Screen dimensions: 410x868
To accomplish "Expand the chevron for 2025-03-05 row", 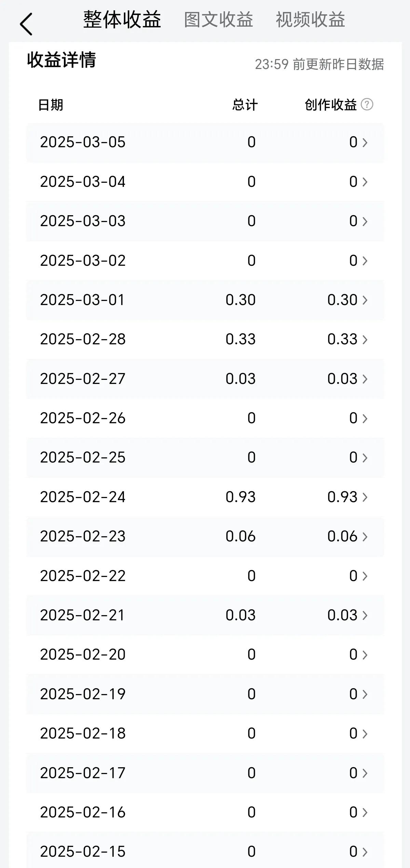I will click(365, 142).
